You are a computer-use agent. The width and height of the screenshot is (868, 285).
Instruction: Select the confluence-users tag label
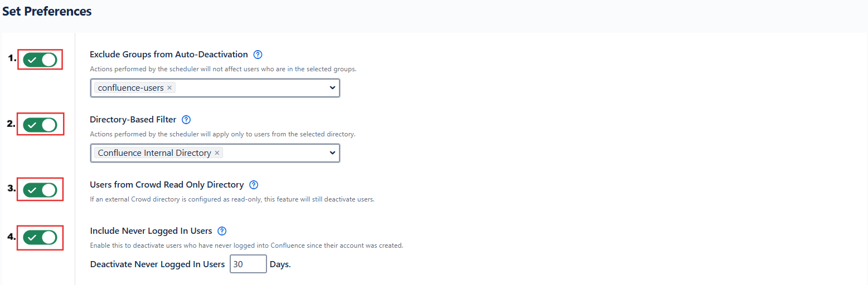click(130, 88)
